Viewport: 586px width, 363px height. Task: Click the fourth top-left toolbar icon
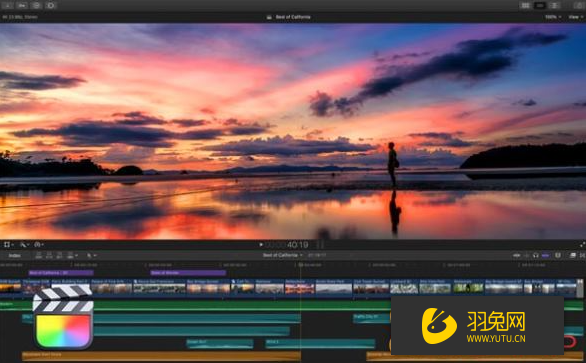pos(51,5)
